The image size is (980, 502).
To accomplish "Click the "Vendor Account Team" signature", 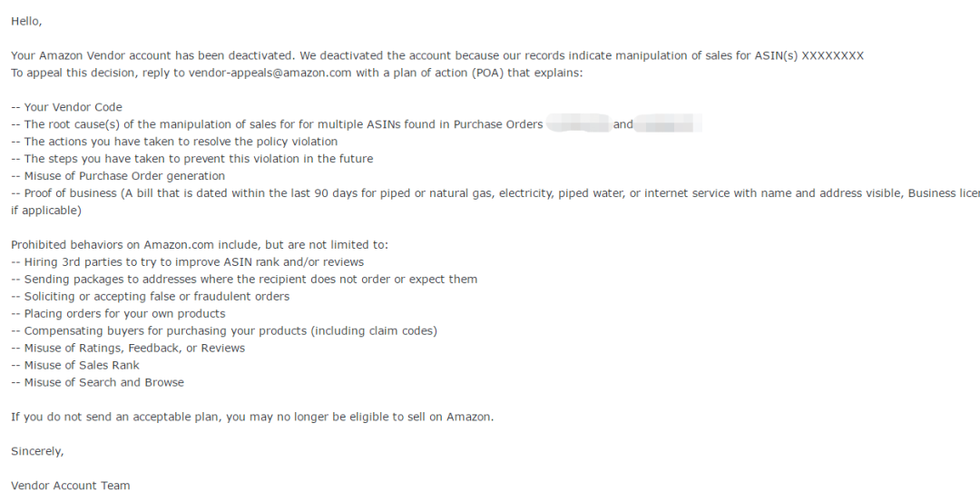I will (71, 486).
